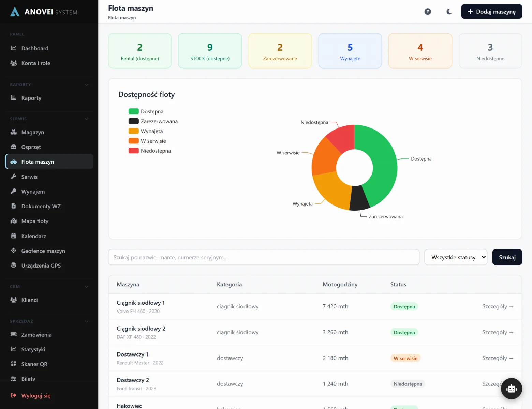Click the Dodaj maszynę button
Viewport: 532px width, 409px height.
[x=491, y=12]
